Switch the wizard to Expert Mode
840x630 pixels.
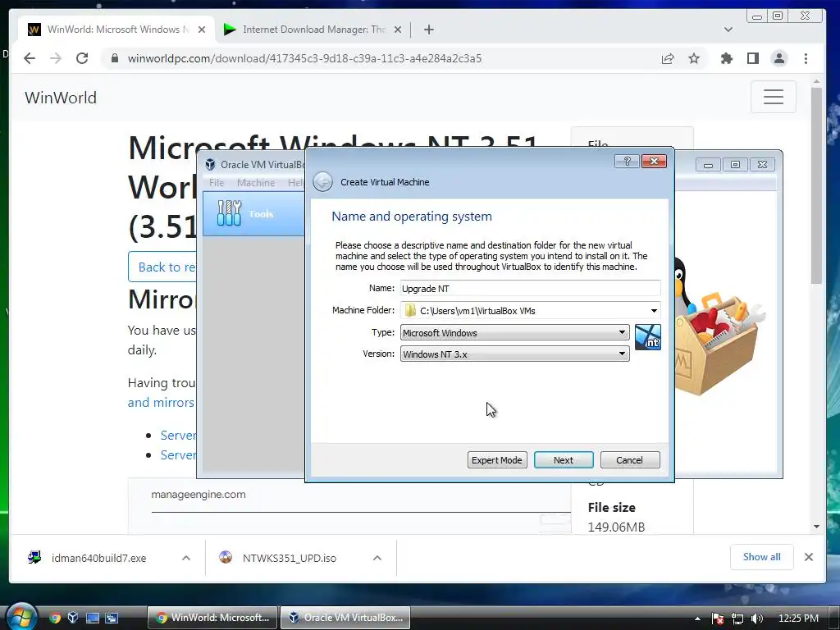pos(496,459)
